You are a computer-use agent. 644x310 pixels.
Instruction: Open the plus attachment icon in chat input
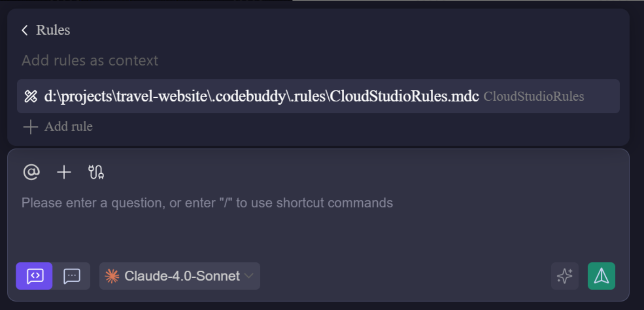click(64, 172)
